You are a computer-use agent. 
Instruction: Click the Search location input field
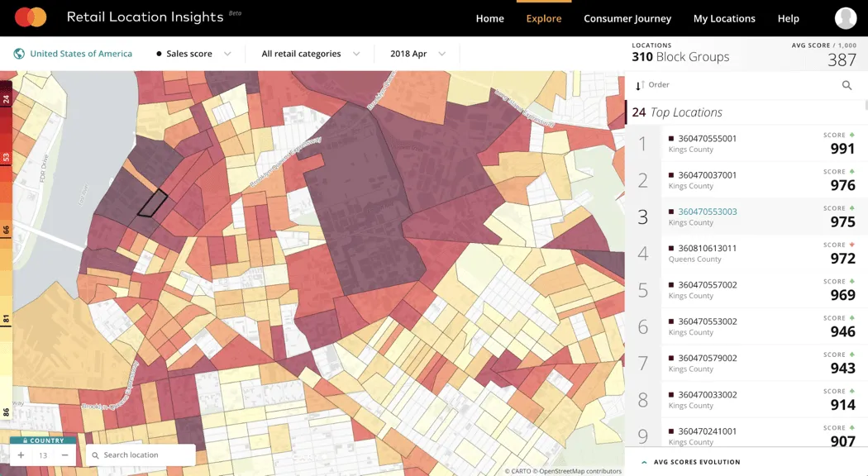pos(141,455)
